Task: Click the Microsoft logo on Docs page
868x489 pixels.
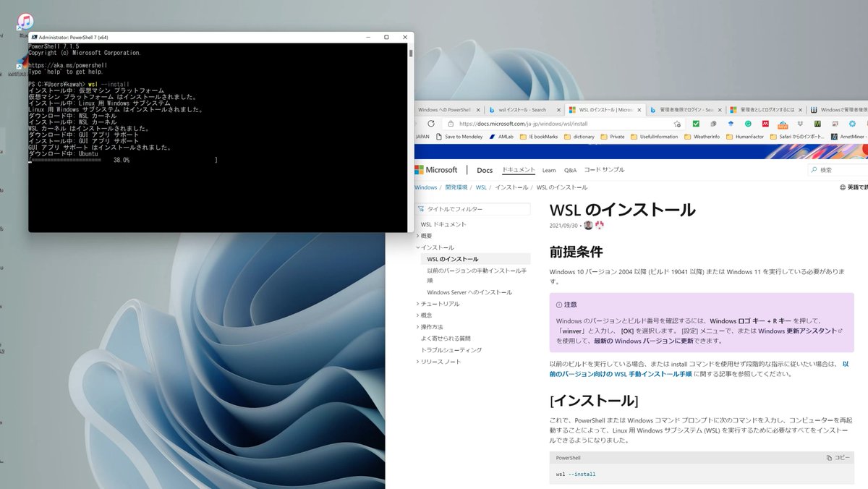Action: pos(436,170)
